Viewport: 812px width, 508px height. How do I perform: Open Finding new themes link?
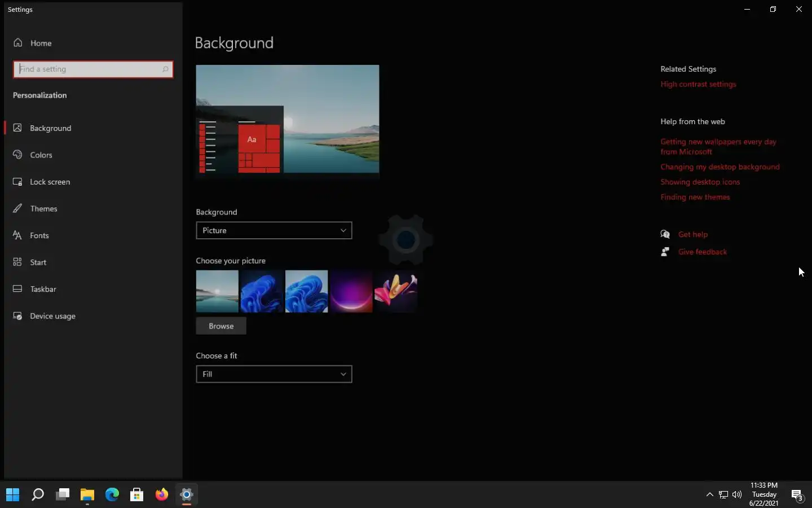point(695,197)
